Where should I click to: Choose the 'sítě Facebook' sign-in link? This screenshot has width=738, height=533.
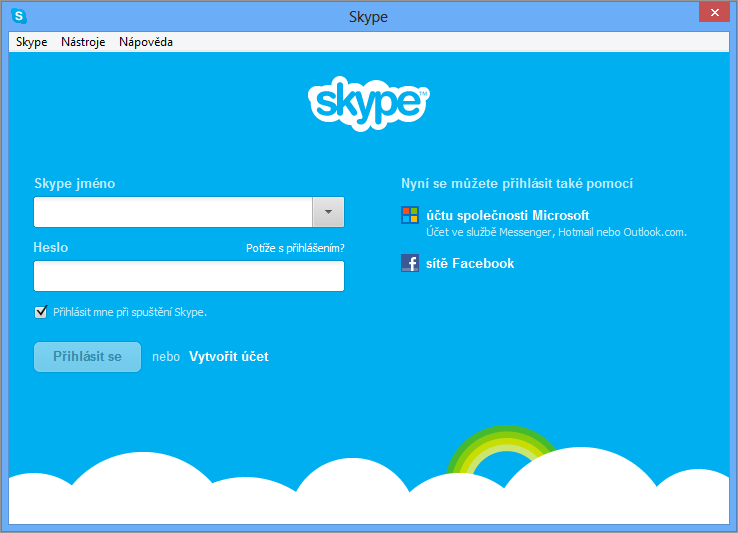click(x=470, y=264)
